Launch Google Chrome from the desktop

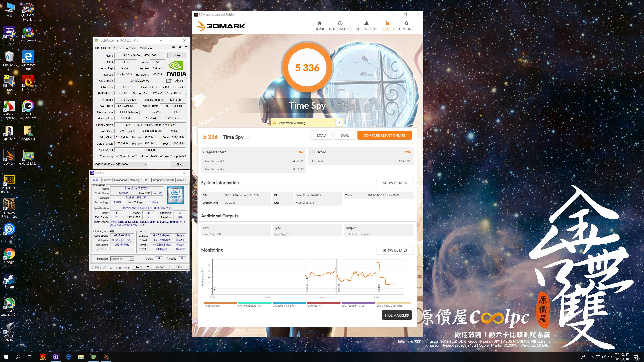[x=9, y=258]
